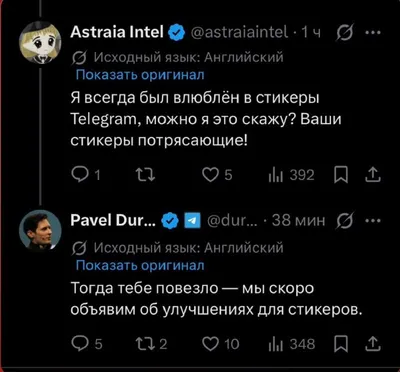Open Grok icon on Astraia Intel's tweet
The width and height of the screenshot is (400, 372).
pos(344,32)
